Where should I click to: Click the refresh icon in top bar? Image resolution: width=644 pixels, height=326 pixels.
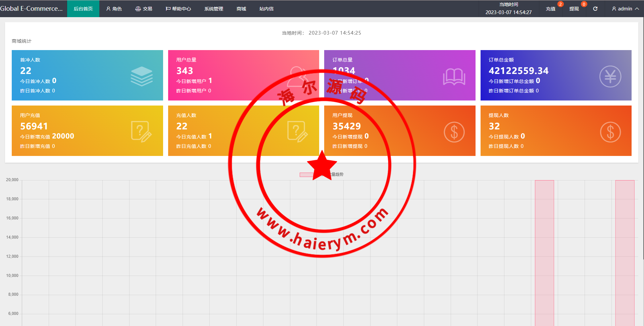click(595, 9)
